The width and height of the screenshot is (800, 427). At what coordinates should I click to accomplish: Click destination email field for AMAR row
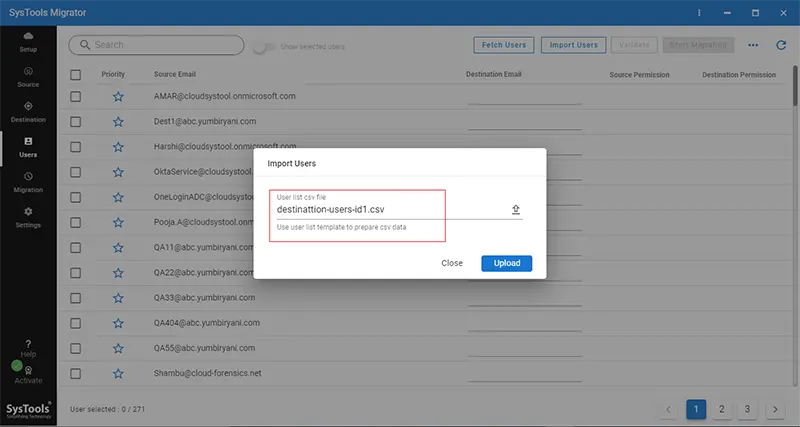click(525, 97)
